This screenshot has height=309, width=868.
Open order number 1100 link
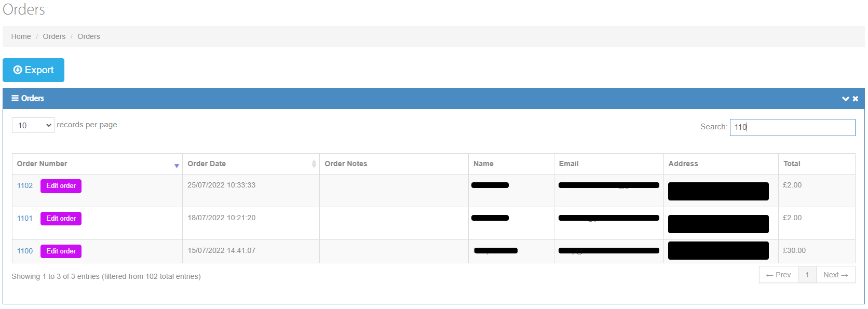coord(25,251)
